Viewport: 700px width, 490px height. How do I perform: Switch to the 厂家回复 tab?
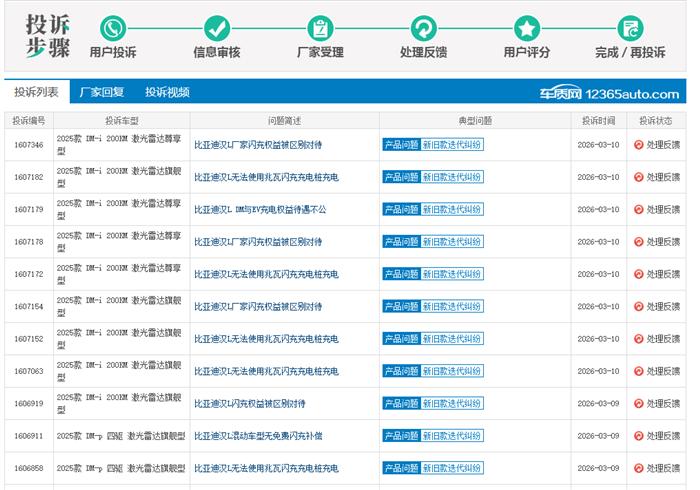click(101, 92)
